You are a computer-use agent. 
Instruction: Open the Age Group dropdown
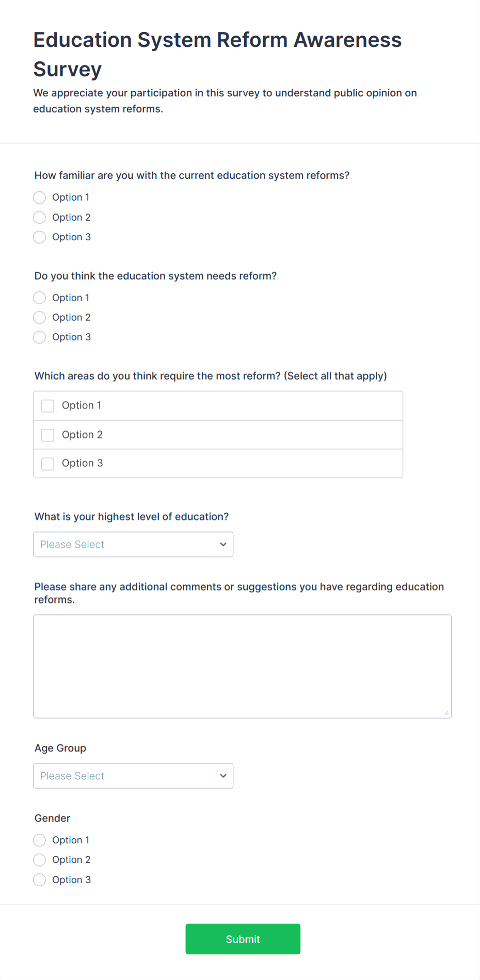133,776
